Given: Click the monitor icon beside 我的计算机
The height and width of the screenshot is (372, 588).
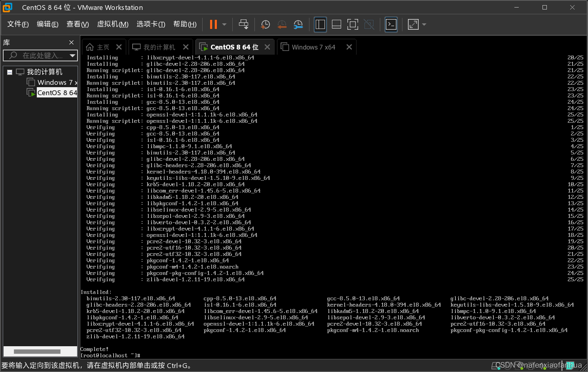Looking at the screenshot, I should click(21, 72).
